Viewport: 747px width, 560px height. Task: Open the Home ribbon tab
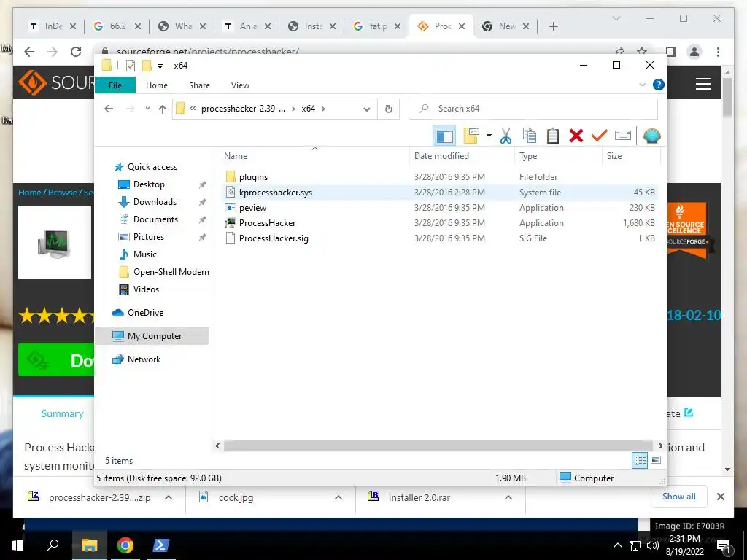click(157, 85)
